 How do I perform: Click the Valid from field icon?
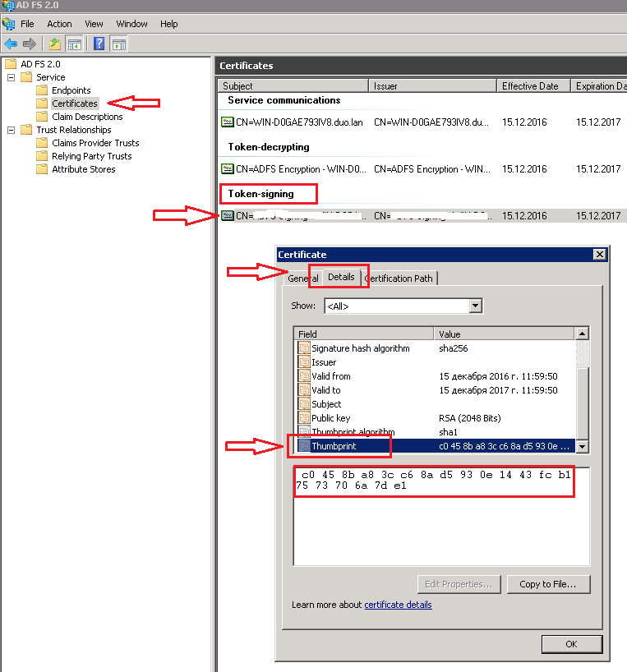[304, 376]
